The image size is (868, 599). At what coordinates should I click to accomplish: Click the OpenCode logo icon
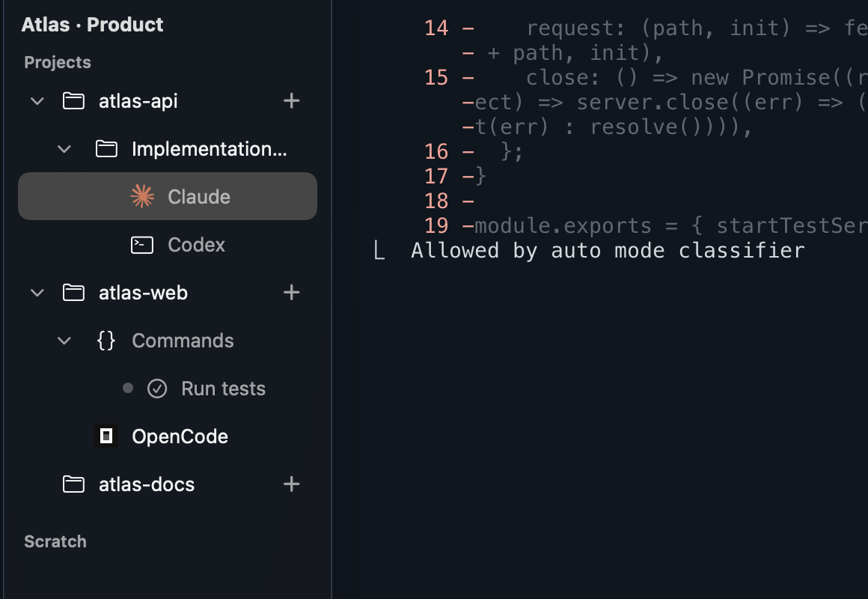tap(106, 436)
